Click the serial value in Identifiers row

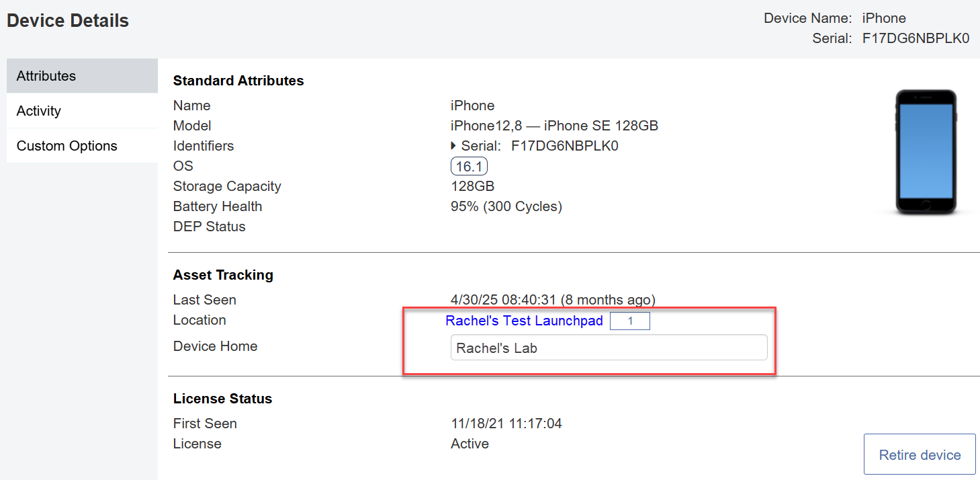(564, 146)
